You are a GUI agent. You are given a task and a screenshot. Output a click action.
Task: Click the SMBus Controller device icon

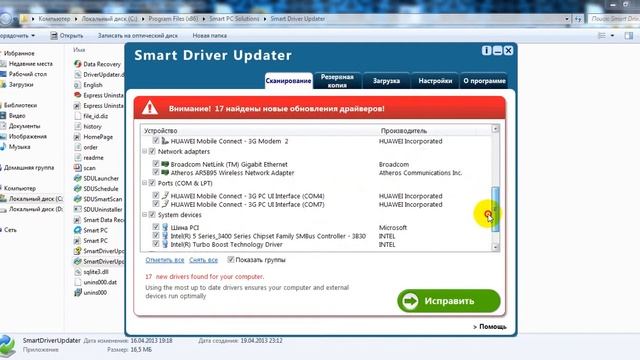point(165,236)
